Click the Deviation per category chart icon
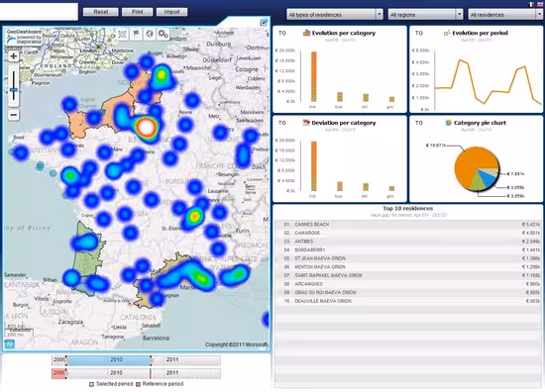Viewport: 545px width, 392px height. click(306, 123)
